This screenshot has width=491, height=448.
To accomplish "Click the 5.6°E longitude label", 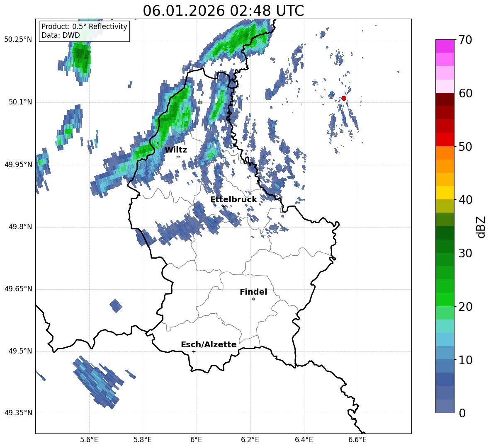I will click(89, 440).
